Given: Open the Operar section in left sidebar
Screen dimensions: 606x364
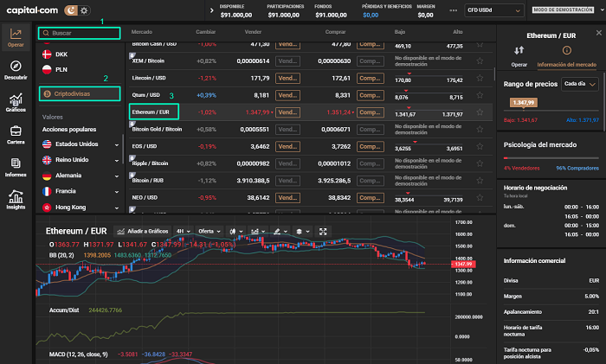Looking at the screenshot, I should pos(16,38).
